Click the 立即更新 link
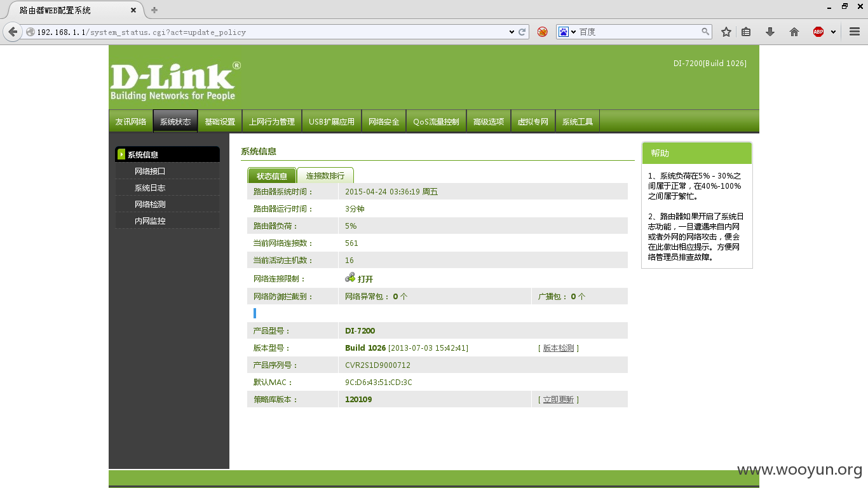Image resolution: width=868 pixels, height=488 pixels. pos(559,400)
